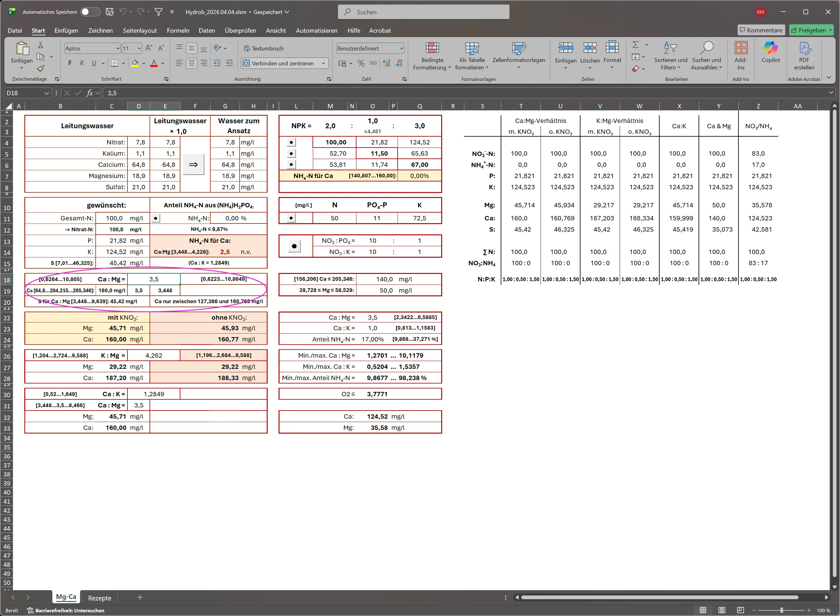
Task: Apply bold formatting with F button
Action: coord(70,63)
